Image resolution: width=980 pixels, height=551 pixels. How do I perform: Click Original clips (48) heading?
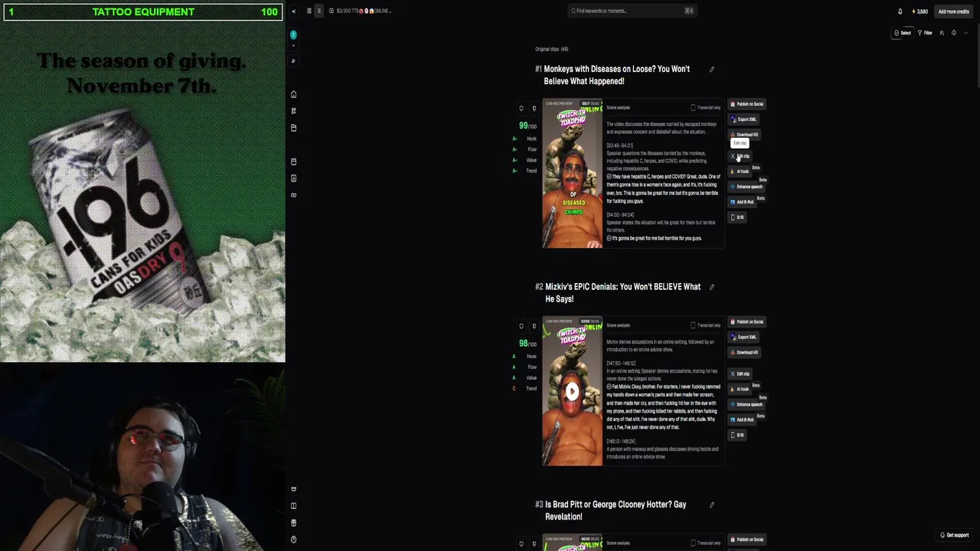551,50
